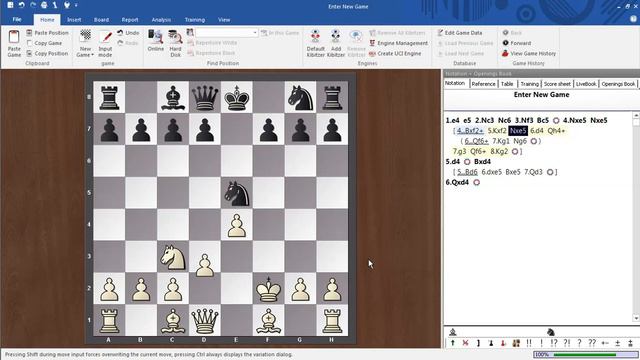This screenshot has height=360, width=640.
Task: Open the Score sheet tab
Action: pos(557,84)
